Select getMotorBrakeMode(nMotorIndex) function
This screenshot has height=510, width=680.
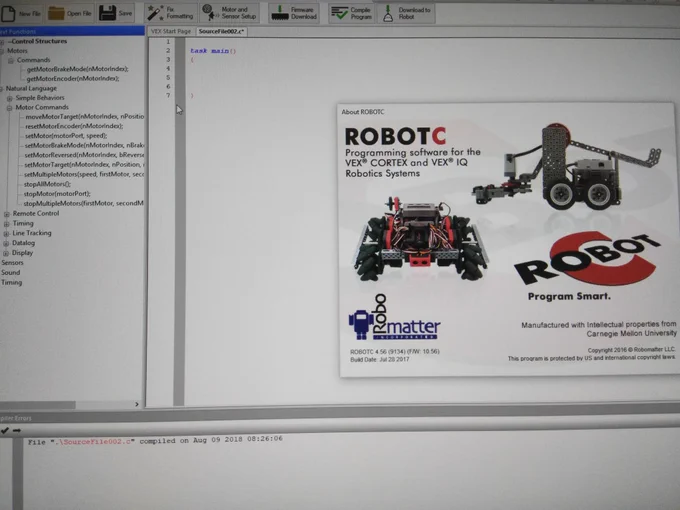tap(78, 69)
